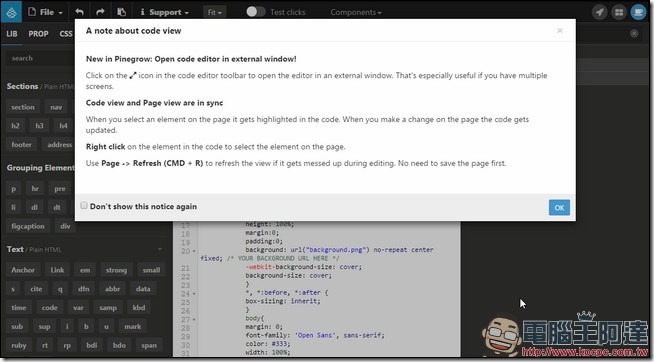The height and width of the screenshot is (362, 654).
Task: Select the small element
Action: pos(151,270)
